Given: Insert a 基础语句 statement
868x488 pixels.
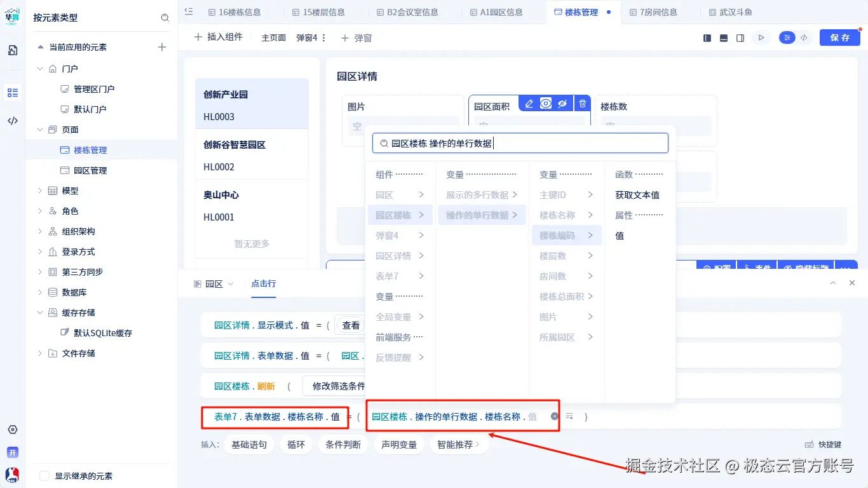Looking at the screenshot, I should 249,445.
